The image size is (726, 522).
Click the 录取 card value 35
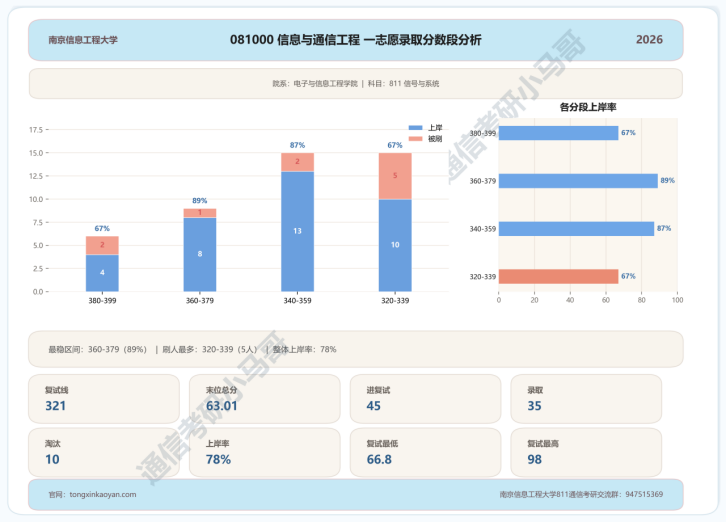pos(534,406)
